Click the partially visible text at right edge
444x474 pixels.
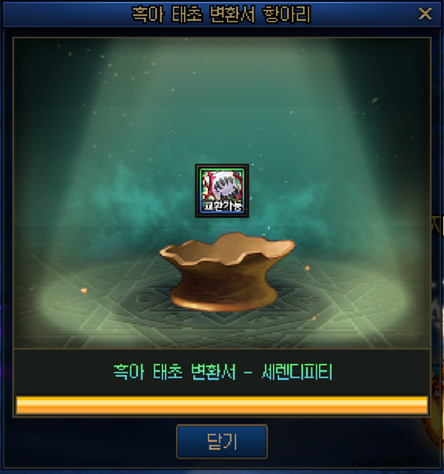pos(437,226)
